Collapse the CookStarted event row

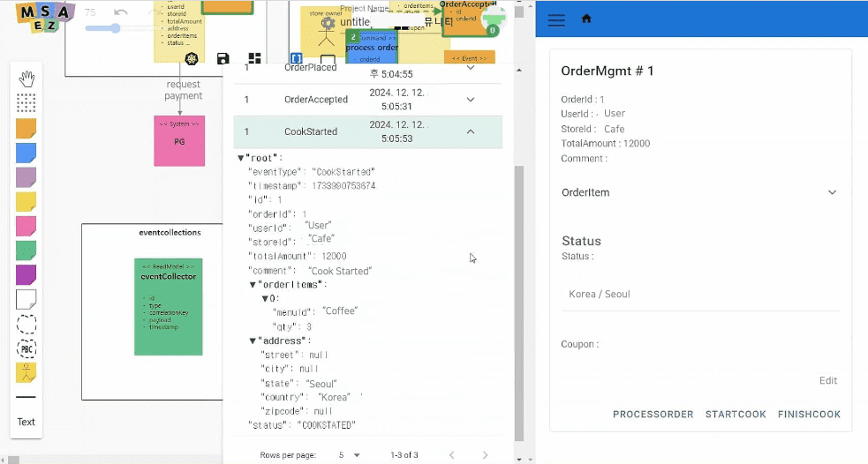coord(470,131)
